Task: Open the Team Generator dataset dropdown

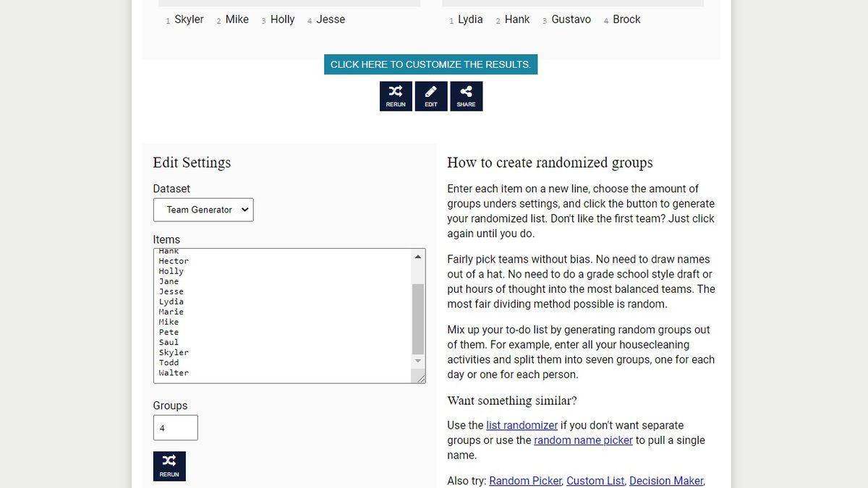Action: click(x=203, y=210)
